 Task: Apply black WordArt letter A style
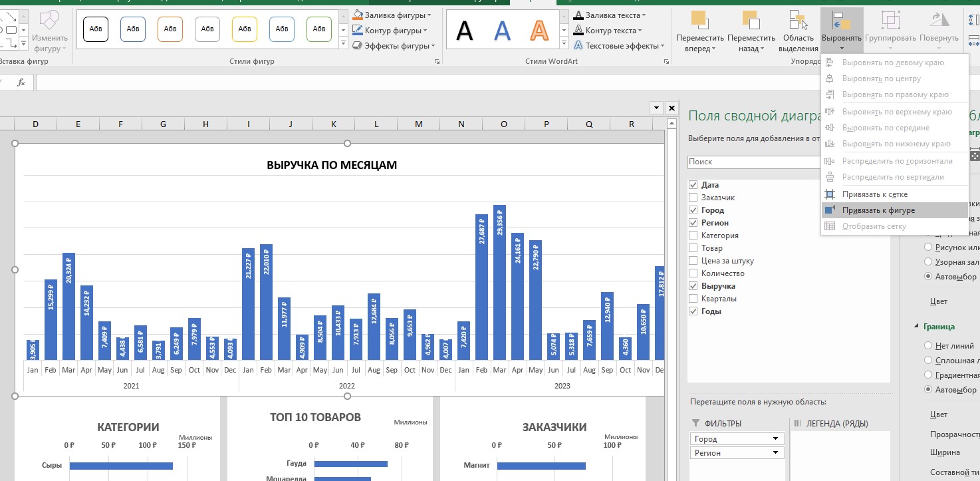465,30
